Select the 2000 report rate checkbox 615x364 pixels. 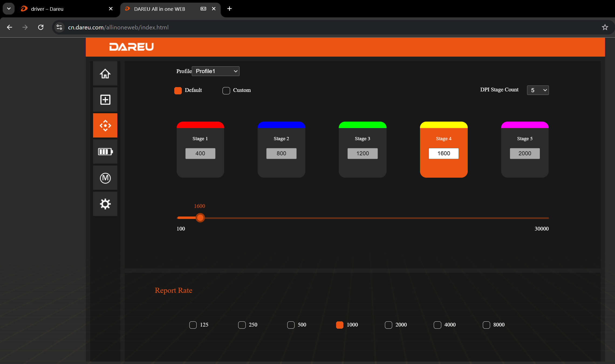point(388,325)
